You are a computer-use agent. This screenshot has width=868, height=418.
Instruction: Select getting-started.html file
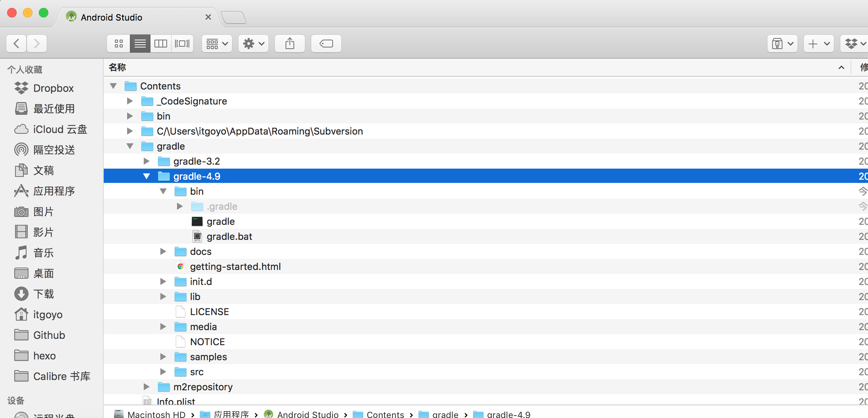486,266
